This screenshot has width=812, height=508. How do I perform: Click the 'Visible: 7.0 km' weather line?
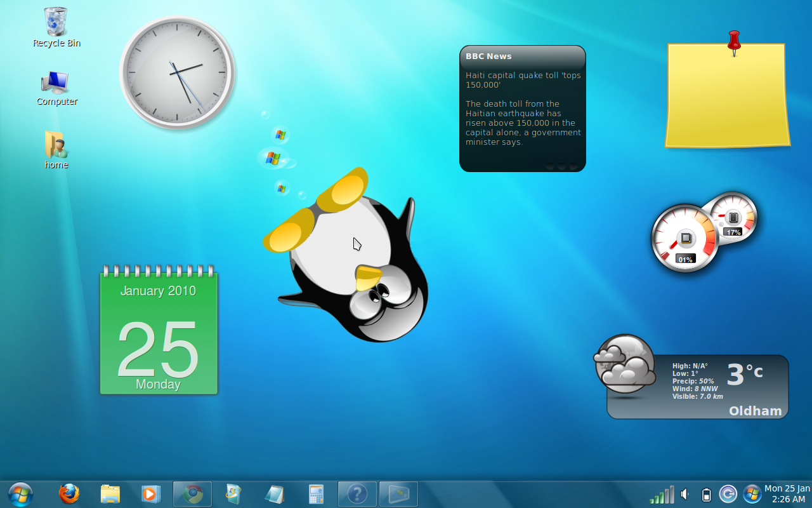point(698,396)
